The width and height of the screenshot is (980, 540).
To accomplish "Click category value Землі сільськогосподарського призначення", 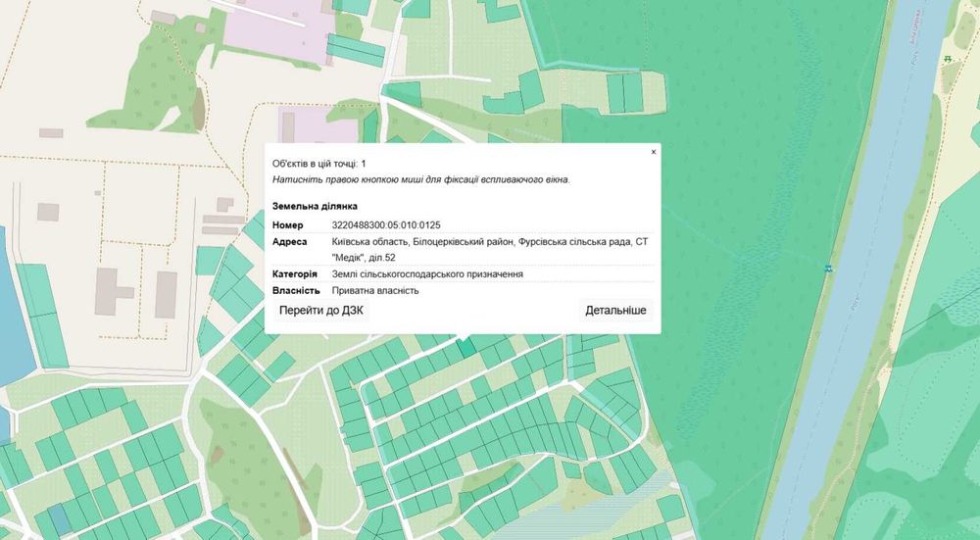I will click(427, 274).
